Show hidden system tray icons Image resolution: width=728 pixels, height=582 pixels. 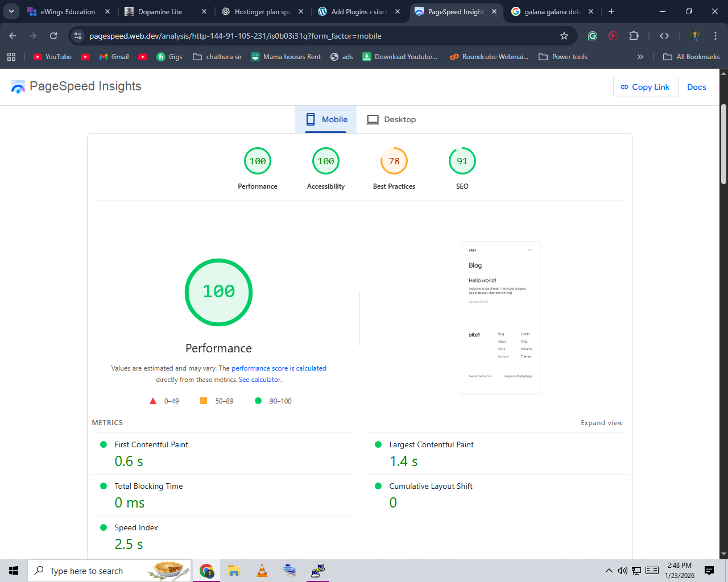609,571
